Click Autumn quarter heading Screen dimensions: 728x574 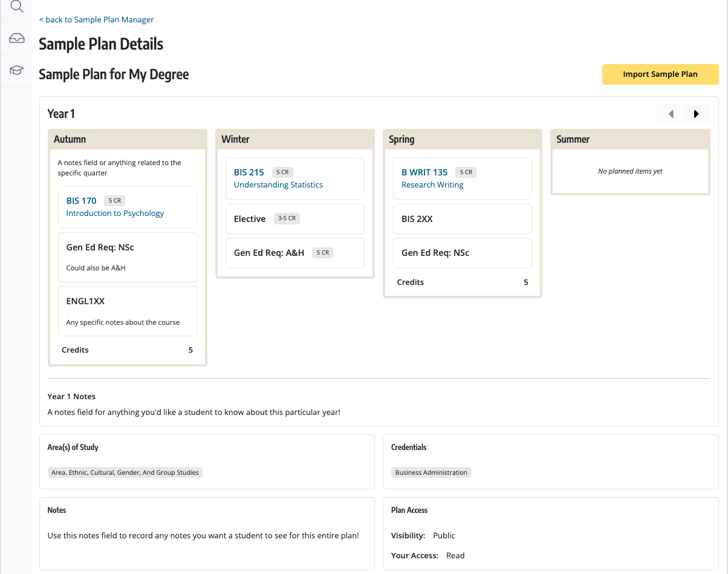pos(70,139)
